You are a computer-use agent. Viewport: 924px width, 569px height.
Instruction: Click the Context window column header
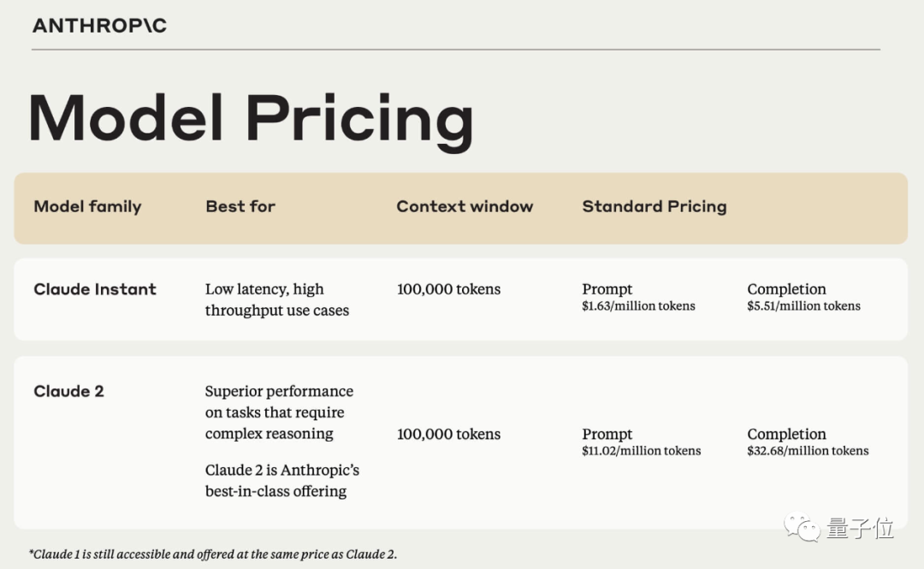tap(465, 206)
